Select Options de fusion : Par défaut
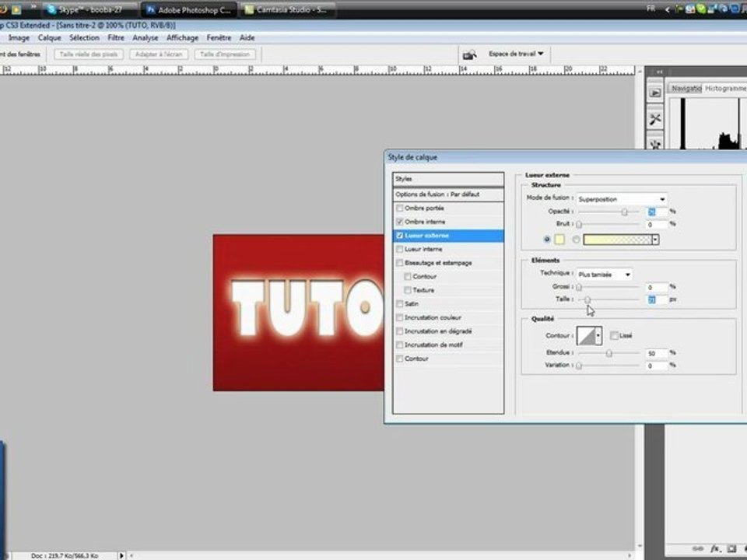Image resolution: width=747 pixels, height=560 pixels. pos(448,194)
